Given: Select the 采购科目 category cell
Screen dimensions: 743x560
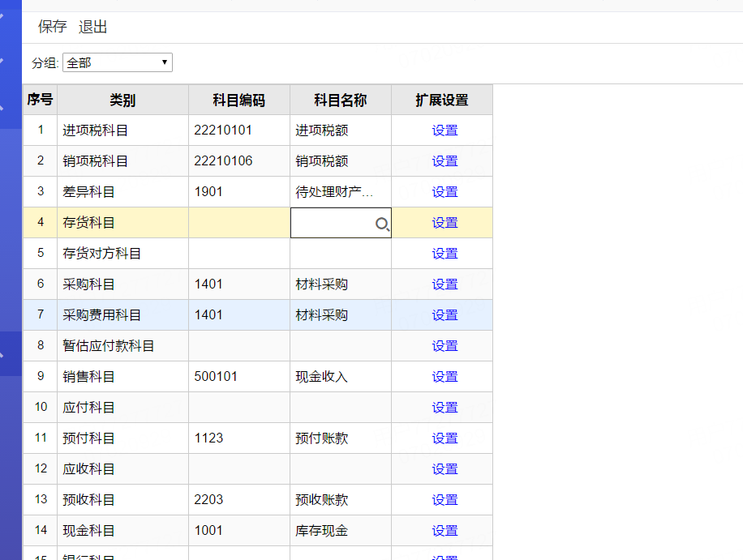Looking at the screenshot, I should [122, 284].
